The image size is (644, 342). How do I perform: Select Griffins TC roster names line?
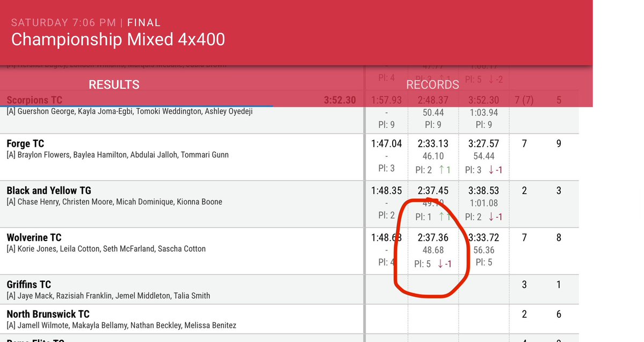coord(108,296)
